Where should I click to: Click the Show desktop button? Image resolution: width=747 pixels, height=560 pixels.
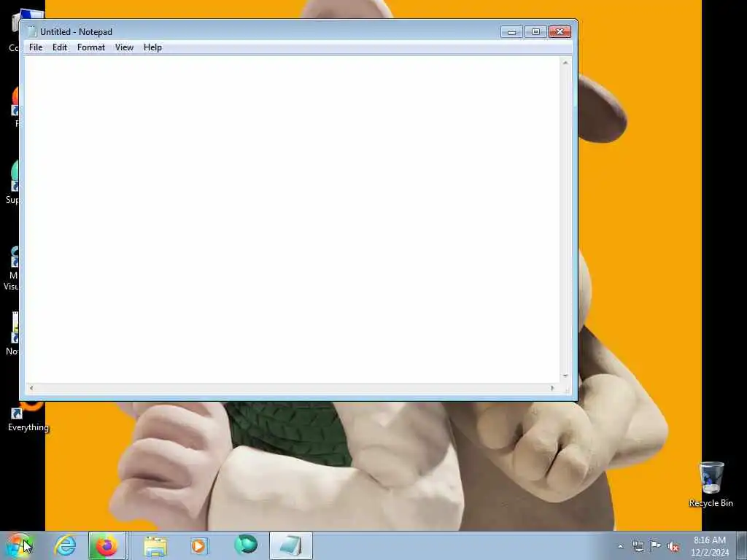pos(742,545)
